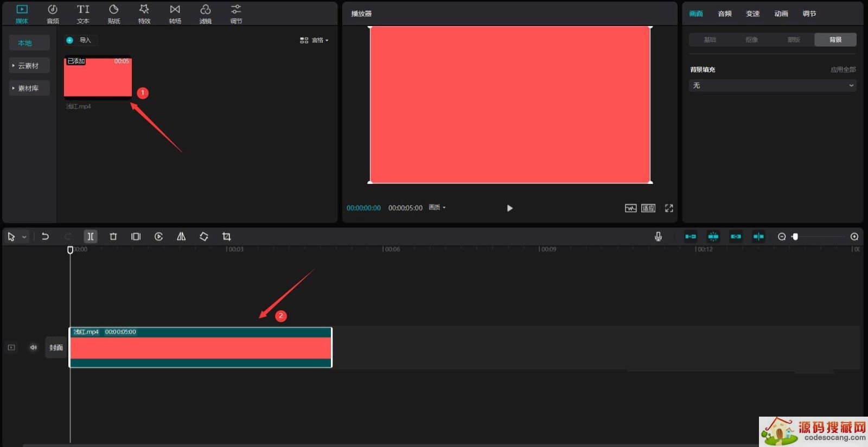Viewport: 868px width, 447px height.
Task: Select the crop tool in timeline toolbar
Action: pyautogui.click(x=226, y=237)
